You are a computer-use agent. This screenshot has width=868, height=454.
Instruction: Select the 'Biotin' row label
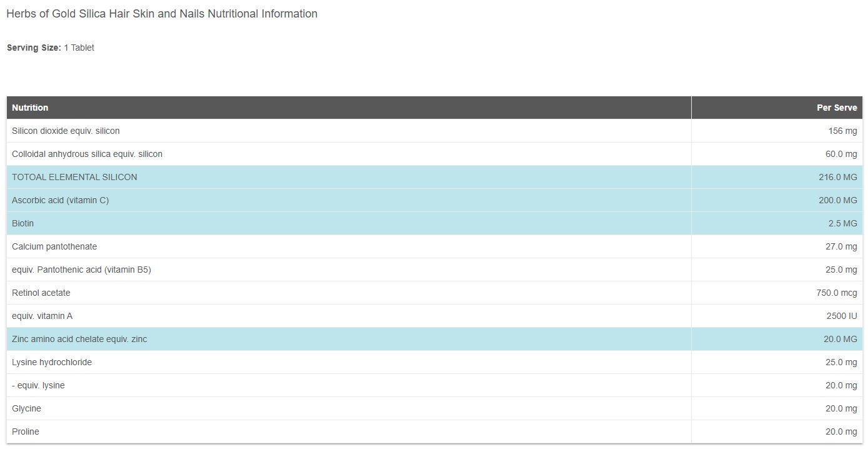point(23,223)
